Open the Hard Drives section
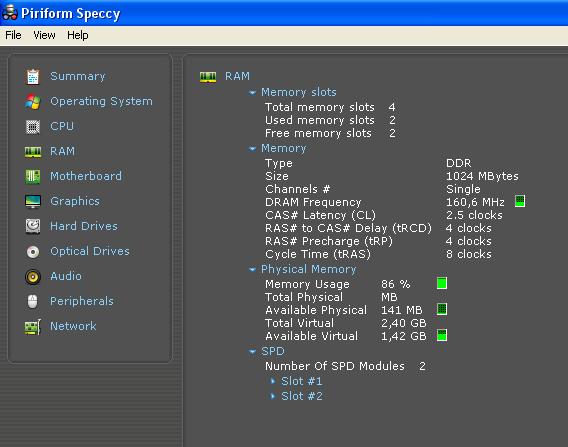Screen dimensions: 568x447 [84, 226]
